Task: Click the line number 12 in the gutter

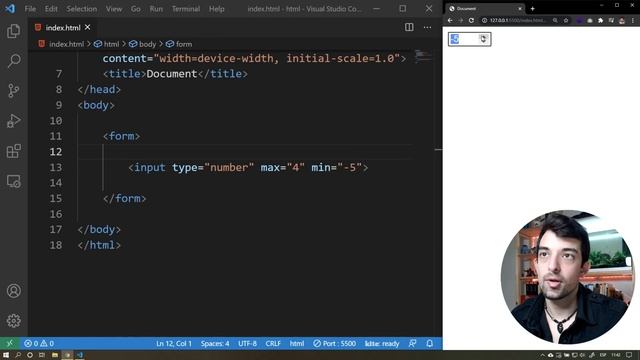Action: [x=56, y=152]
